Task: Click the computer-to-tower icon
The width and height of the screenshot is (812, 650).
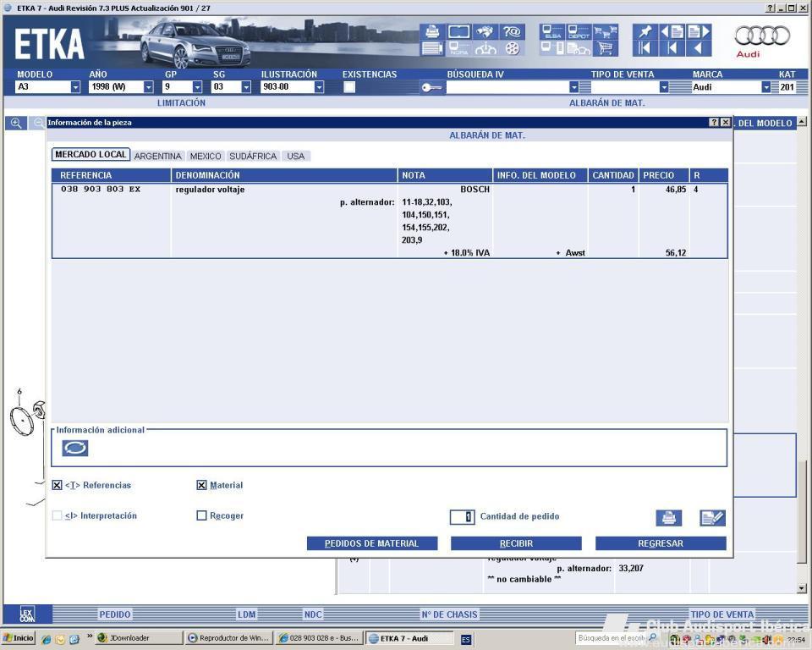Action: (552, 48)
